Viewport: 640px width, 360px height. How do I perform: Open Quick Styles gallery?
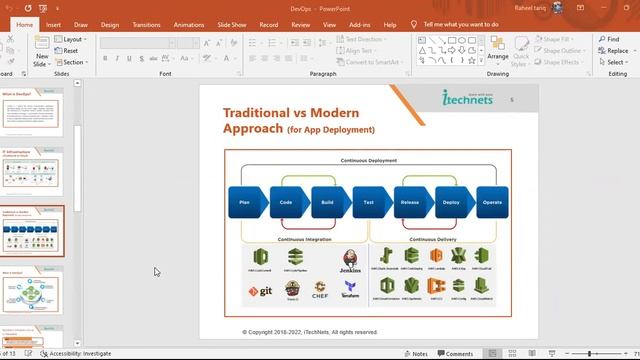pyautogui.click(x=521, y=51)
